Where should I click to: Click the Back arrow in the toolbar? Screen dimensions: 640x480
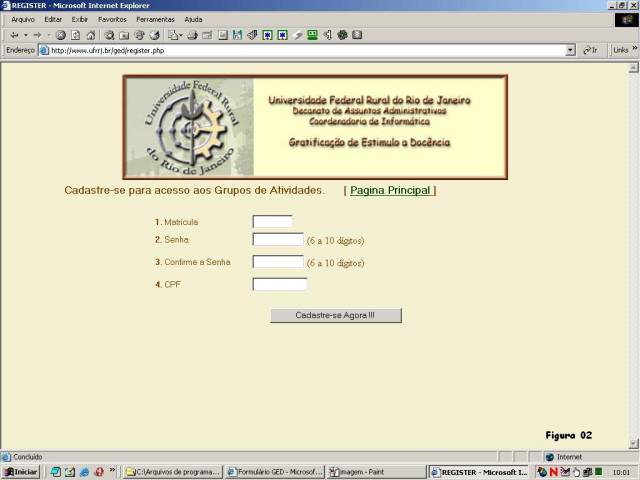tap(14, 35)
